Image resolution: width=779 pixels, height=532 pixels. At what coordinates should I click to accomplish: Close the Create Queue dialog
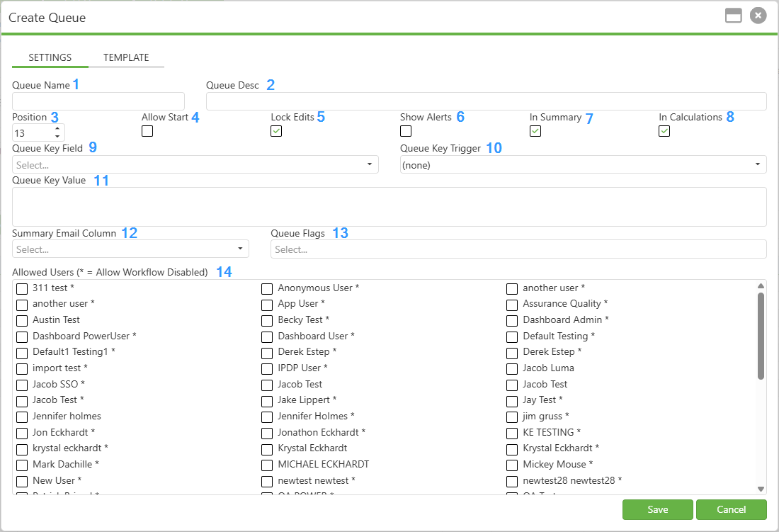758,16
